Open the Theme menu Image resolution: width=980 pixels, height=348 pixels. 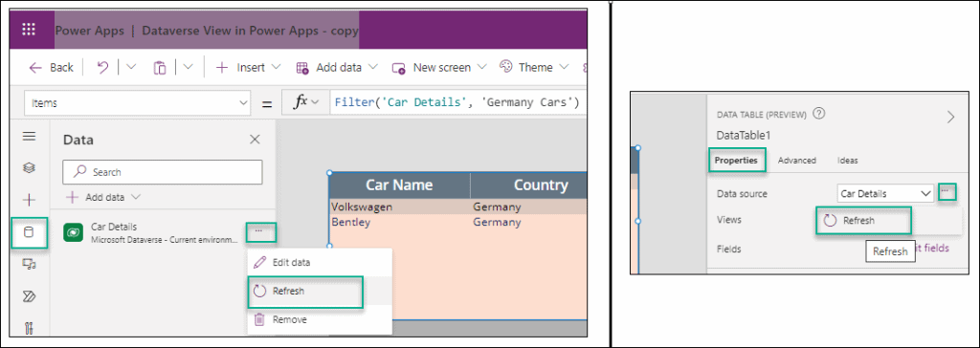pos(534,68)
